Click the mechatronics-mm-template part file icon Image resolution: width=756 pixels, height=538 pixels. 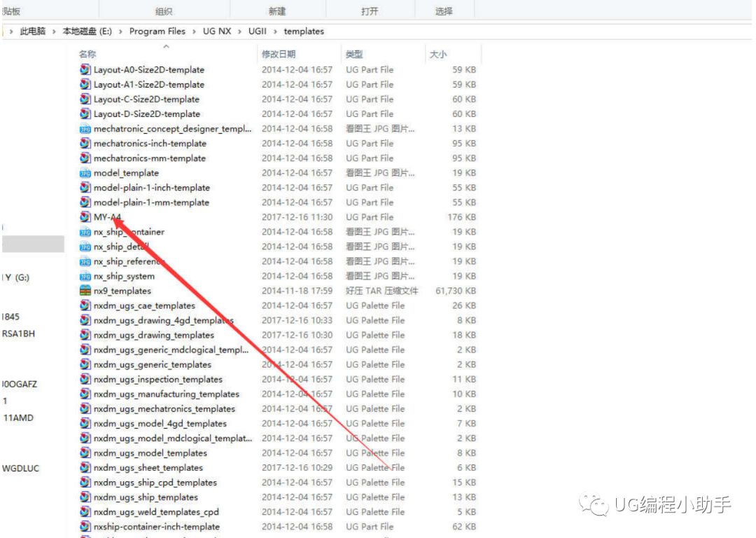[x=85, y=158]
